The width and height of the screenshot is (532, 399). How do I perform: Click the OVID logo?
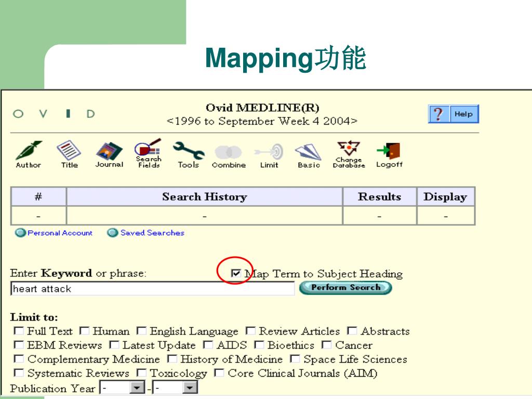click(54, 114)
